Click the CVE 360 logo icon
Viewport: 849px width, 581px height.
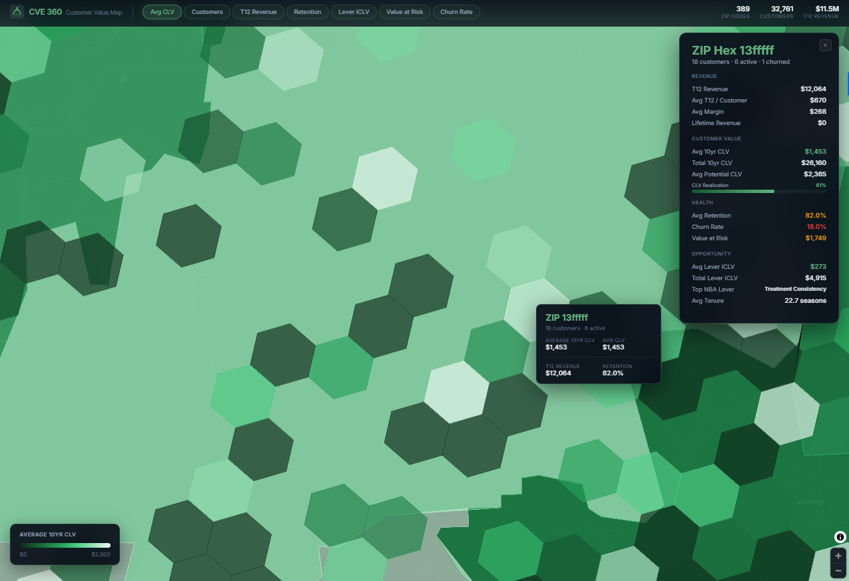(14, 13)
